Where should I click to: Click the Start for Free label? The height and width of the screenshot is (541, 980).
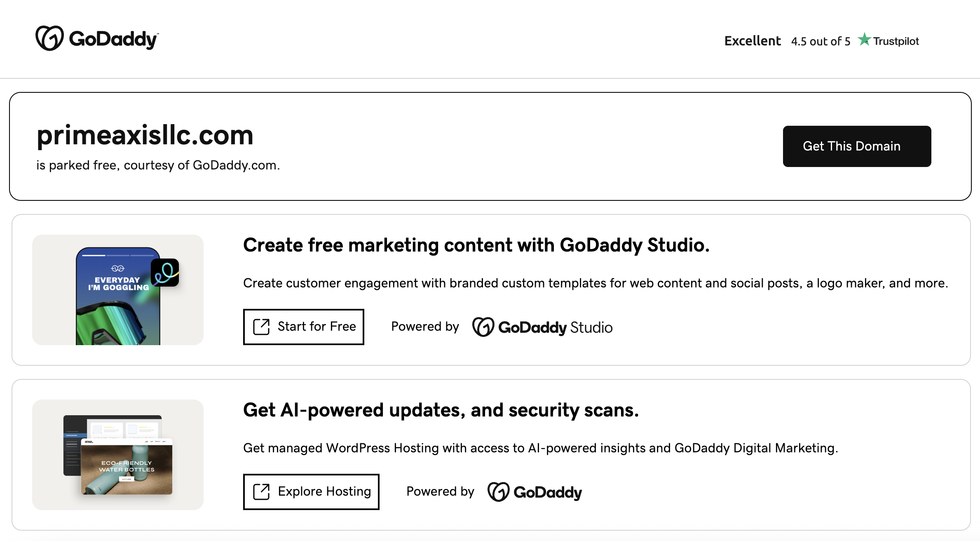(317, 327)
